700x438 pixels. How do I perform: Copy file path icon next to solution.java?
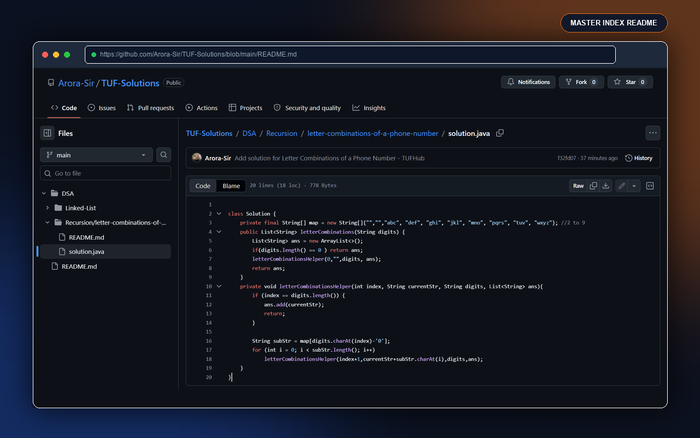tap(500, 133)
